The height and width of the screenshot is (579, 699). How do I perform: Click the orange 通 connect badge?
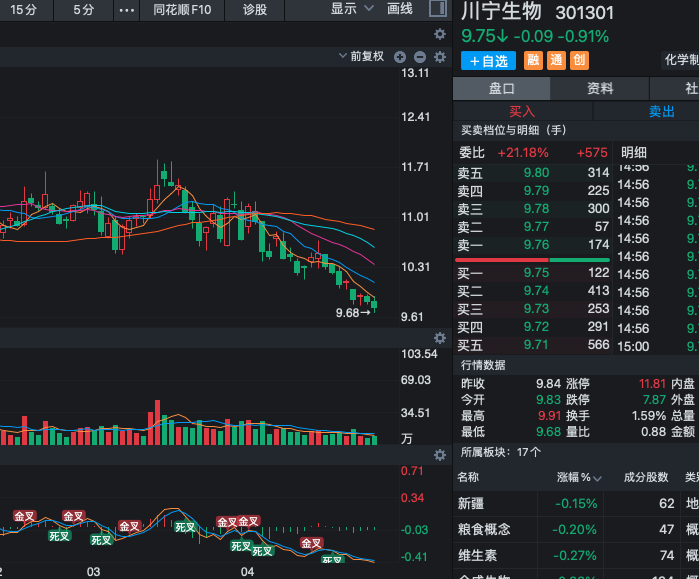pyautogui.click(x=556, y=60)
